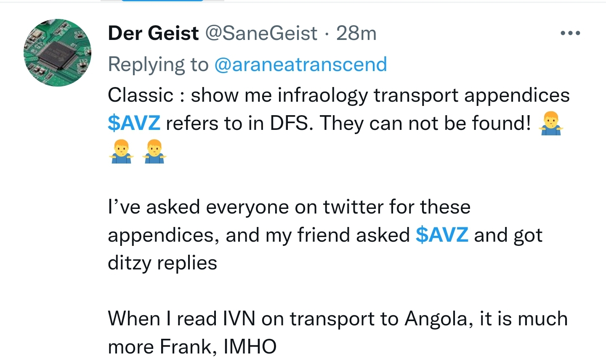Click the 'more Frank, IMHO' line
Viewport: 606px width, 364px height.
(x=192, y=347)
